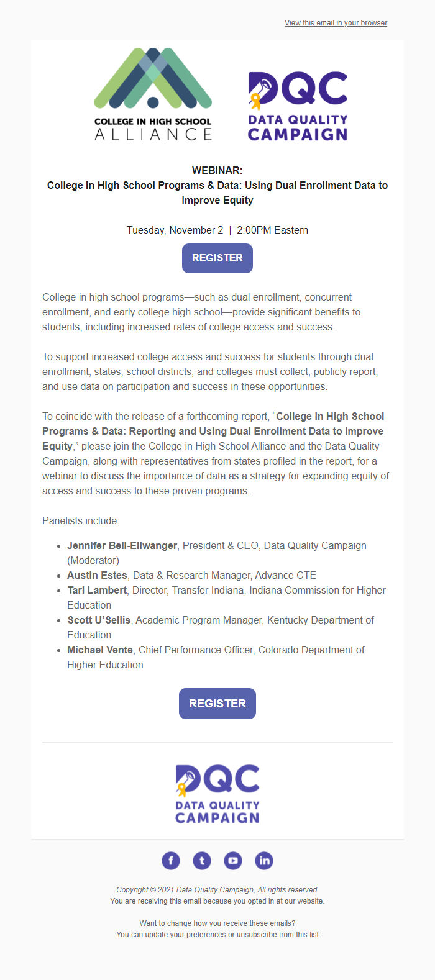Click the DQC logo at the top
The height and width of the screenshot is (980, 435).
click(297, 102)
